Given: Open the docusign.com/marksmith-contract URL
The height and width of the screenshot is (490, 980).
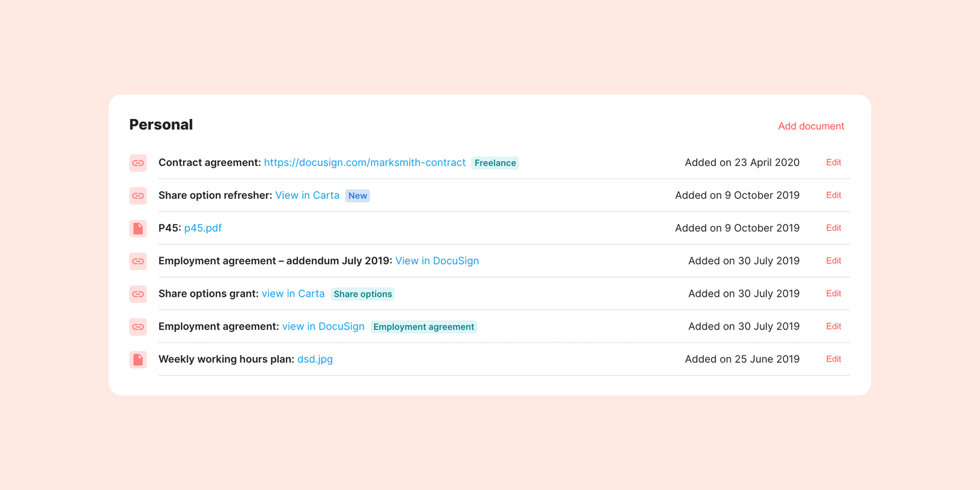Looking at the screenshot, I should (x=365, y=163).
